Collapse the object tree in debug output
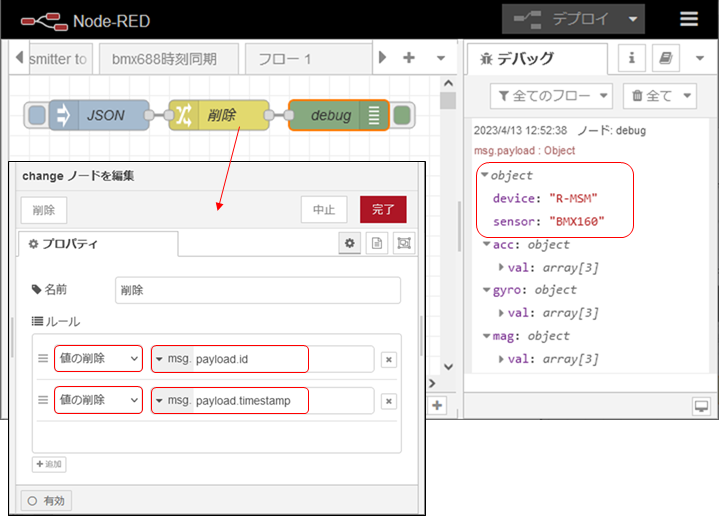This screenshot has width=719, height=516. pyautogui.click(x=485, y=175)
